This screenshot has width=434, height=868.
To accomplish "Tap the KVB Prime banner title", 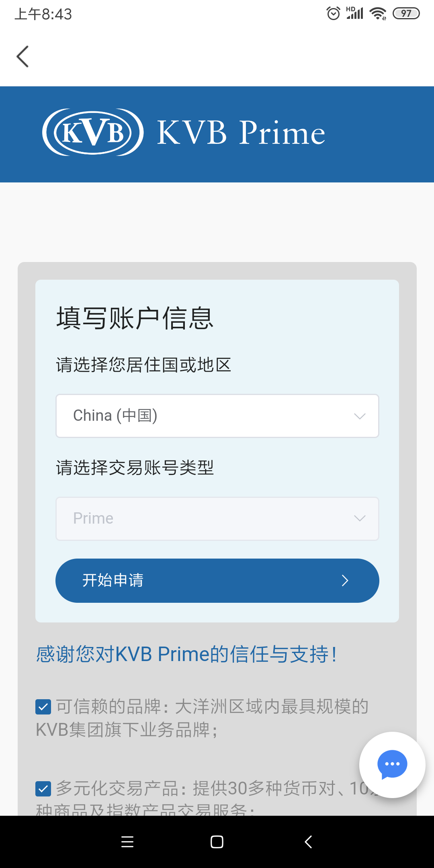I will pyautogui.click(x=241, y=133).
